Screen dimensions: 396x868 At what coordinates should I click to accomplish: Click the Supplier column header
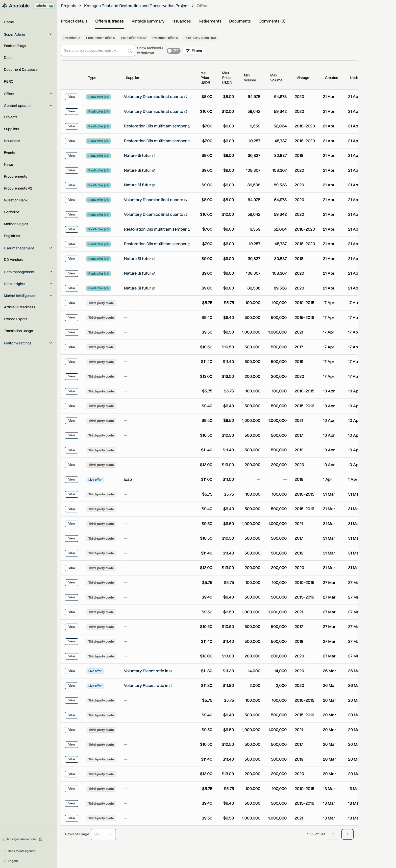pos(132,78)
